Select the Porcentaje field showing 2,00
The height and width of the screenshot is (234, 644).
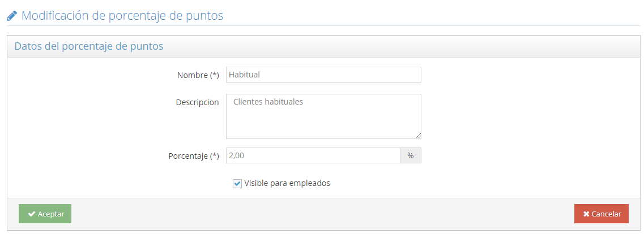pyautogui.click(x=313, y=155)
